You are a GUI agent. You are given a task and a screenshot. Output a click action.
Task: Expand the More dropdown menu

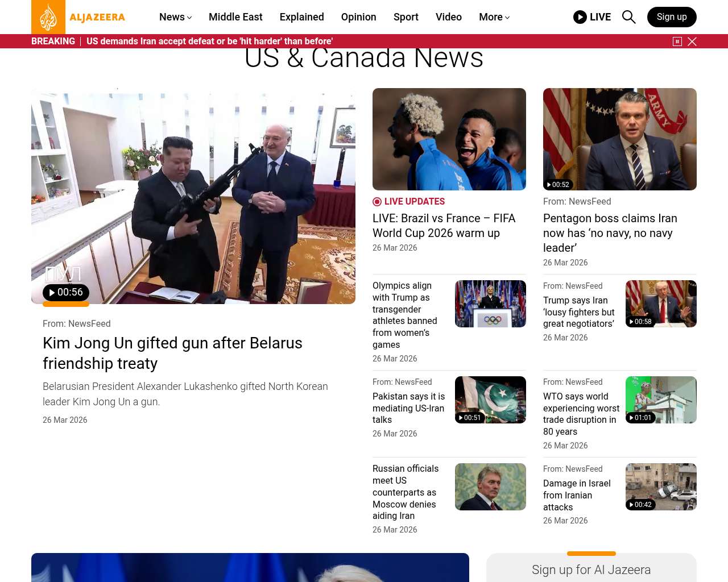click(x=494, y=17)
